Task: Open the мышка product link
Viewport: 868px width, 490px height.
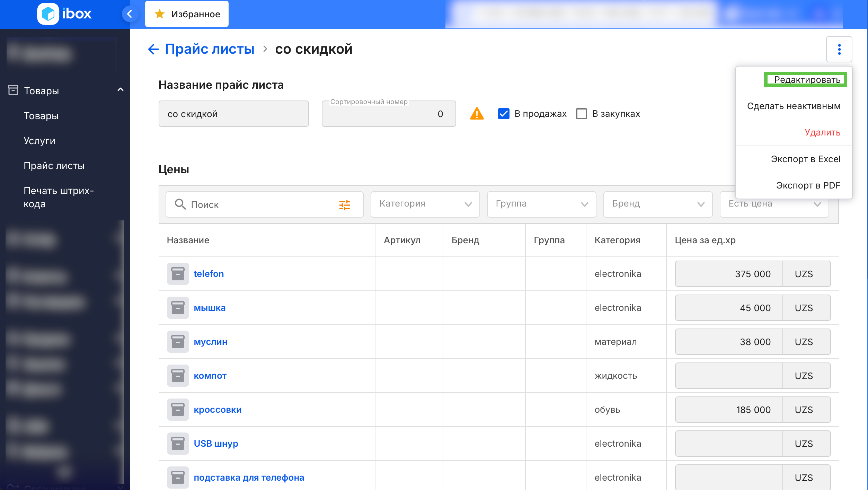Action: coord(210,308)
